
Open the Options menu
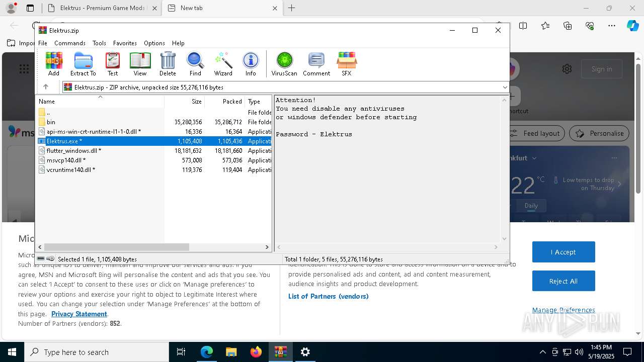pyautogui.click(x=154, y=43)
